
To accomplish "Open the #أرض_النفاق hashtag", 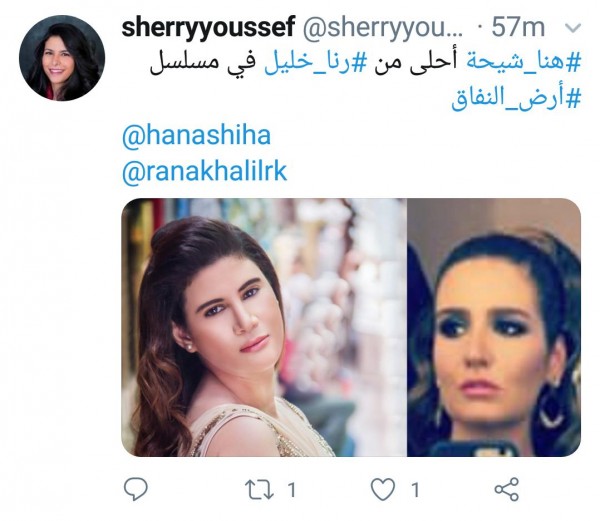I will (516, 99).
